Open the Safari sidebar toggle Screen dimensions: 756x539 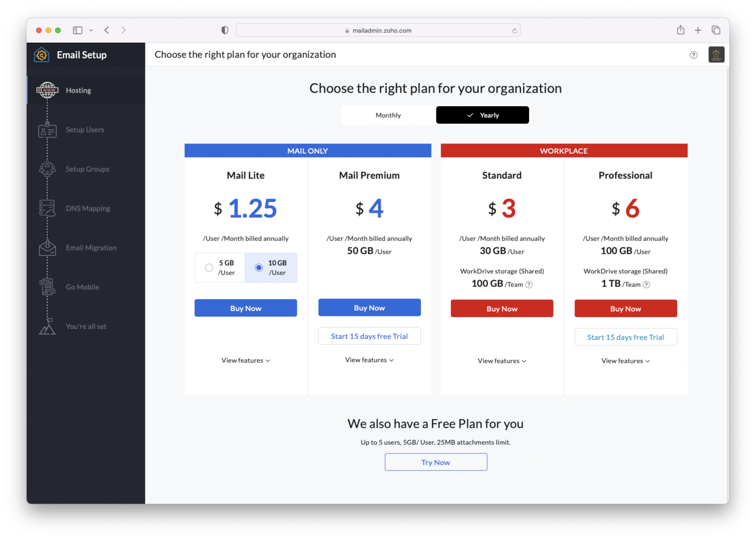coord(77,30)
